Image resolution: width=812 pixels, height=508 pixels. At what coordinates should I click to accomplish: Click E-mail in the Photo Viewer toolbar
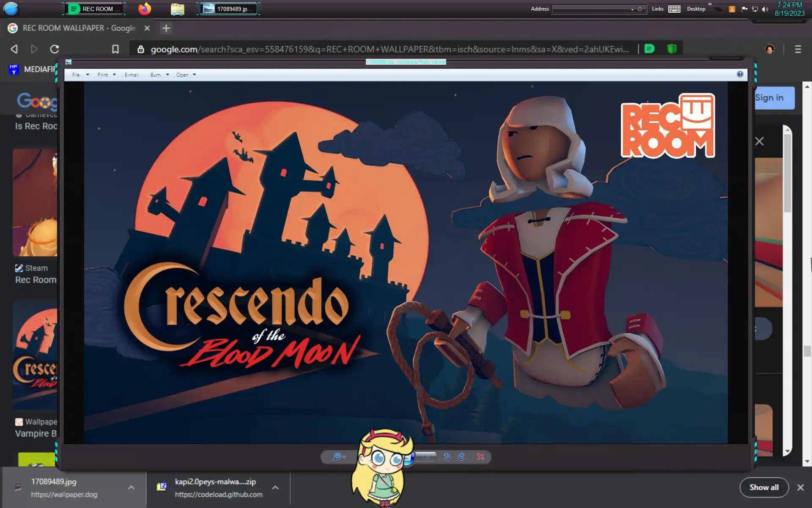132,75
